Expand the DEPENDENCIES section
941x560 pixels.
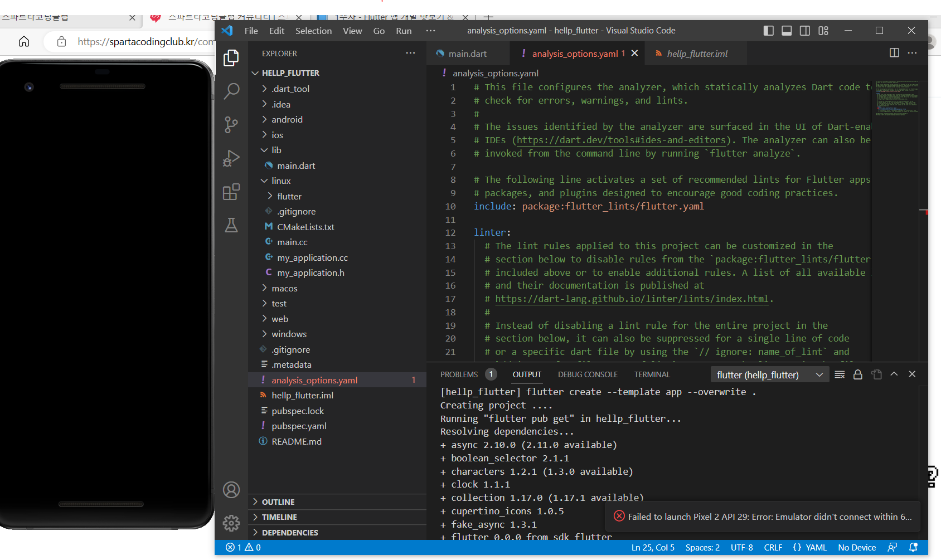tap(337, 533)
